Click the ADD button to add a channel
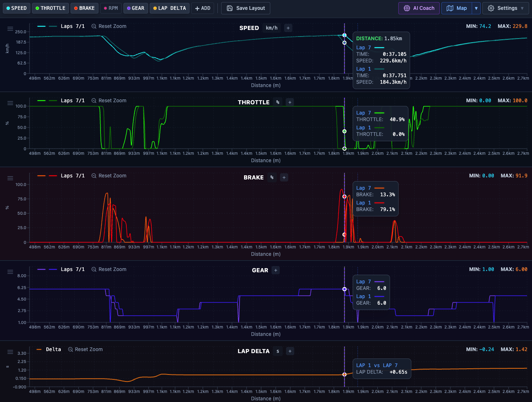The width and height of the screenshot is (532, 402). tap(203, 8)
